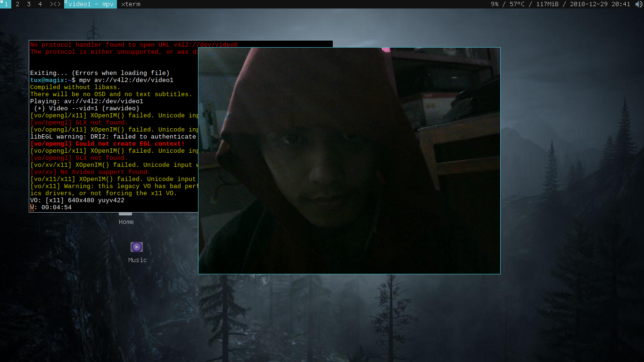
Task: Click the 2018-12-29 20:41 date and time
Action: [600, 4]
